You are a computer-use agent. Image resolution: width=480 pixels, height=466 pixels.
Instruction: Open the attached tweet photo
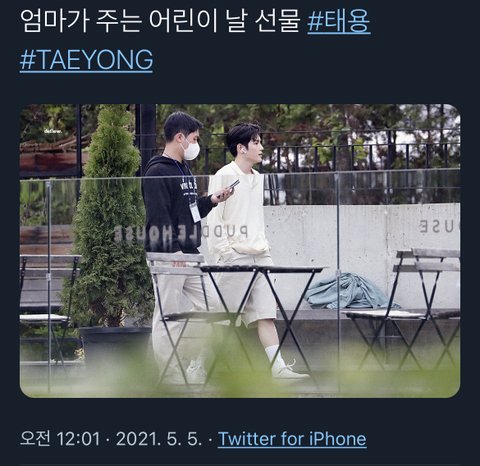click(x=240, y=251)
